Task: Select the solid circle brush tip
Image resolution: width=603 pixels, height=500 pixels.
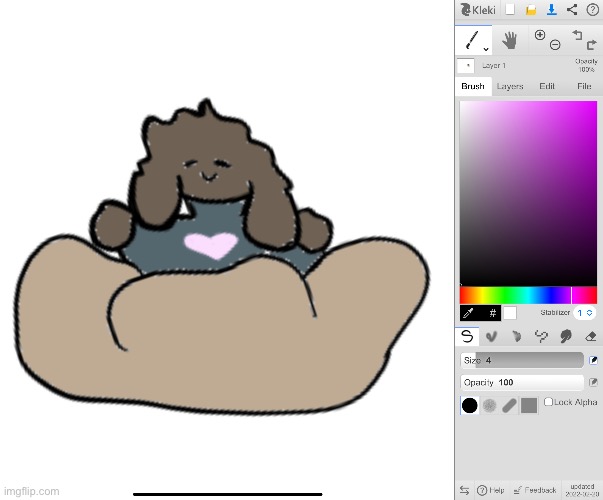Action: pos(470,405)
